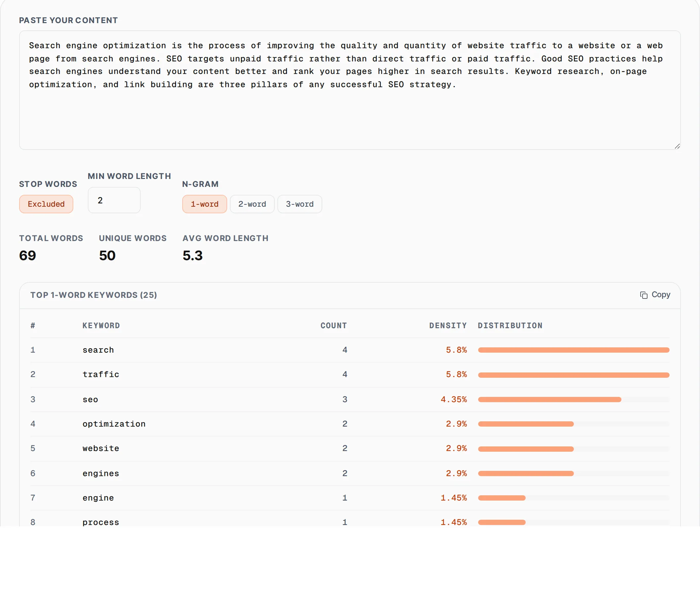Click the unique words value 50

[x=107, y=256]
